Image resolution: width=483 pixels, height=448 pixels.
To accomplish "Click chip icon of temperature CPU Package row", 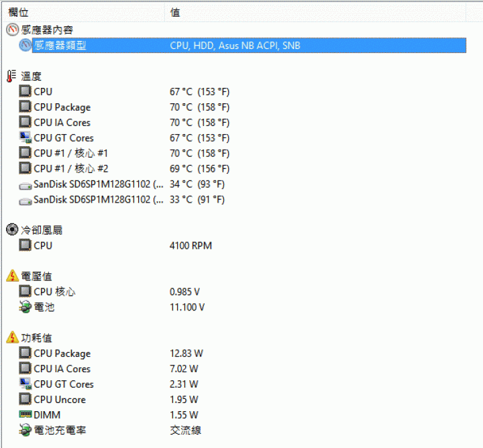I will coord(25,107).
